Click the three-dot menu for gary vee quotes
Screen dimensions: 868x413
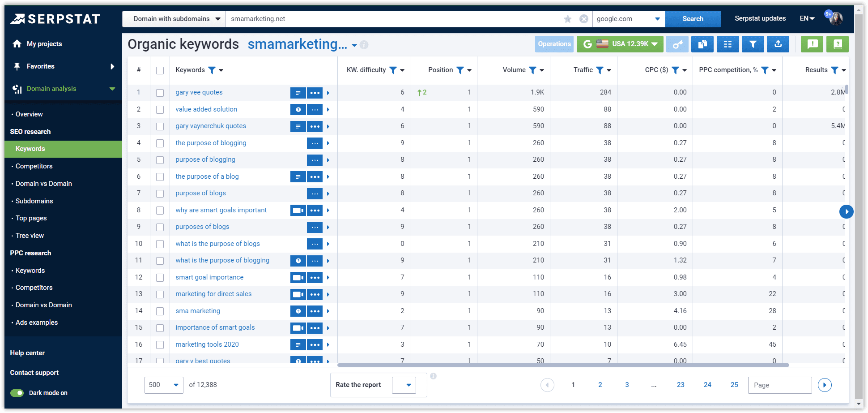(x=315, y=93)
